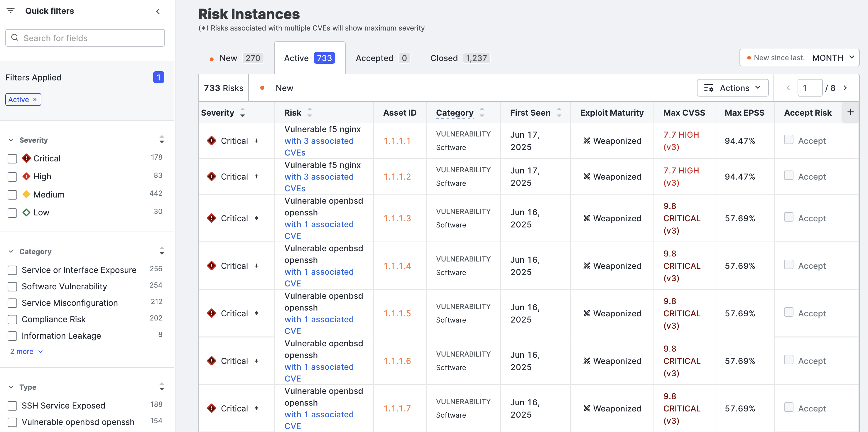Go to the previous page arrow

(x=788, y=88)
